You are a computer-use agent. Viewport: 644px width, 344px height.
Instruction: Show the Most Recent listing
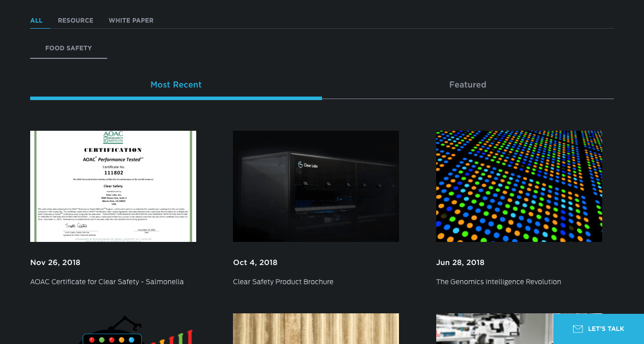pos(176,85)
